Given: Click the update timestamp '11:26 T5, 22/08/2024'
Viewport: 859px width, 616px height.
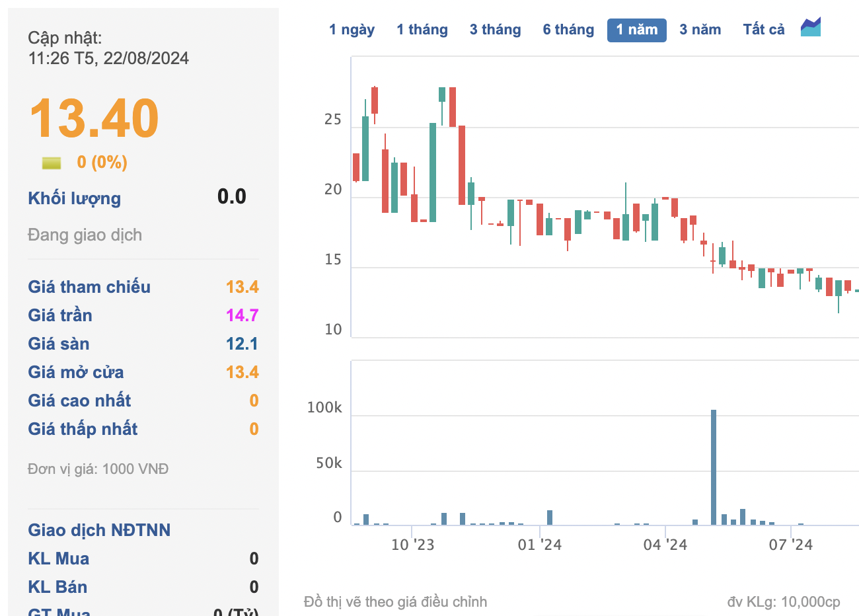Looking at the screenshot, I should point(108,58).
